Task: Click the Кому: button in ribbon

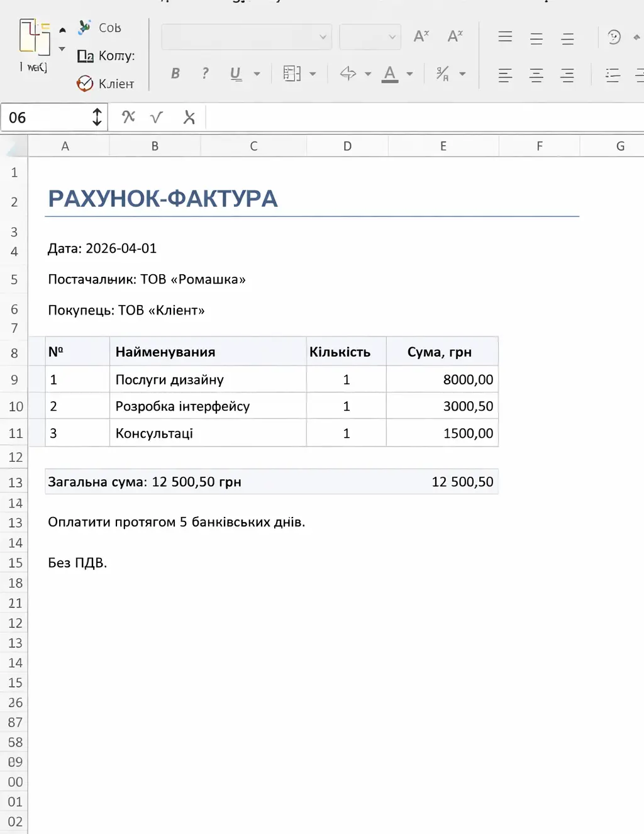Action: pyautogui.click(x=106, y=56)
